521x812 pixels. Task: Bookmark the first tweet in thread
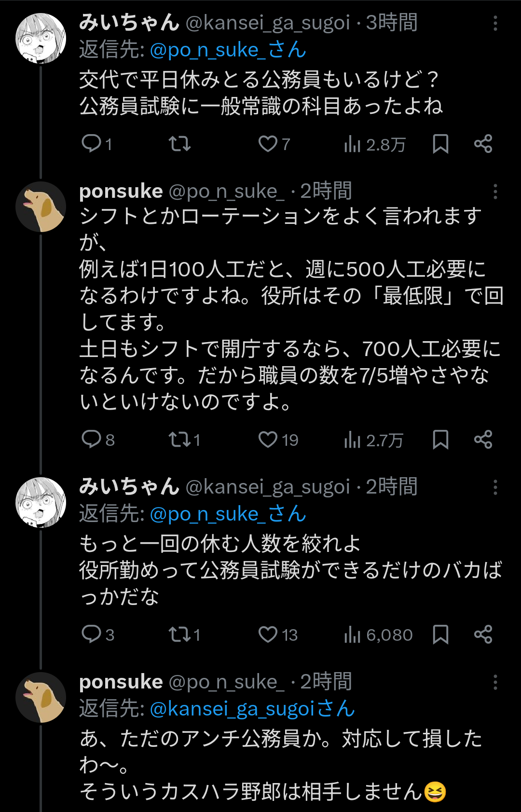point(440,144)
